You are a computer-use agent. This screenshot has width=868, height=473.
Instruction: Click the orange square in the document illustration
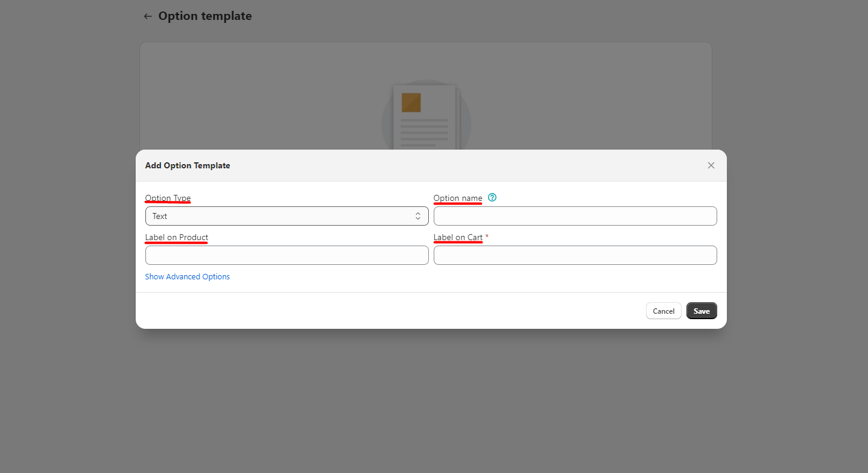(411, 103)
